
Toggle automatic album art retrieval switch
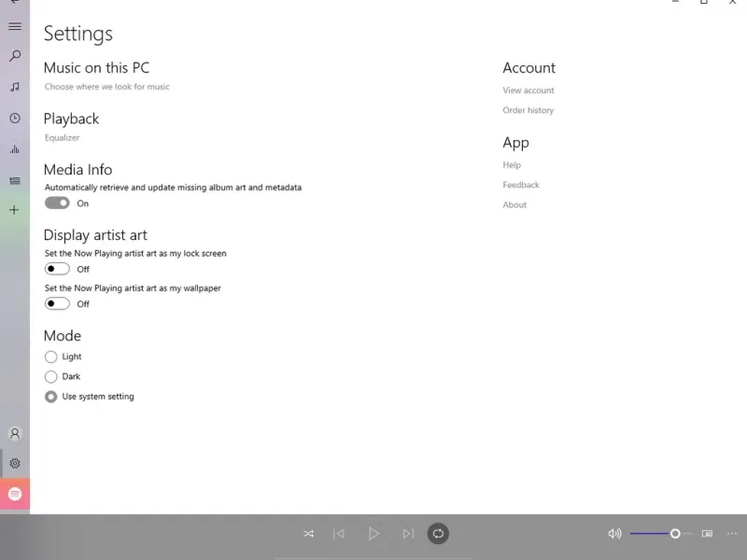pos(57,203)
